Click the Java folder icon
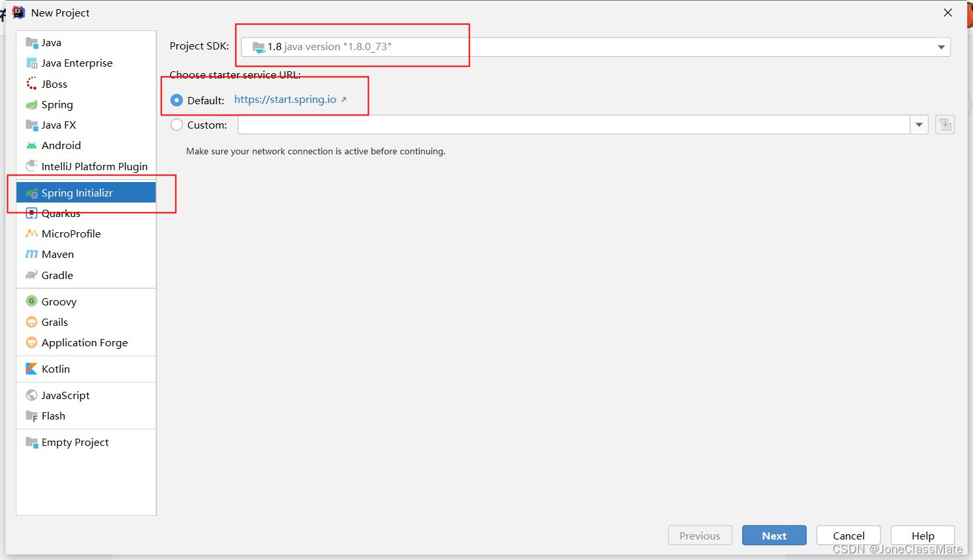Image resolution: width=973 pixels, height=560 pixels. click(32, 43)
